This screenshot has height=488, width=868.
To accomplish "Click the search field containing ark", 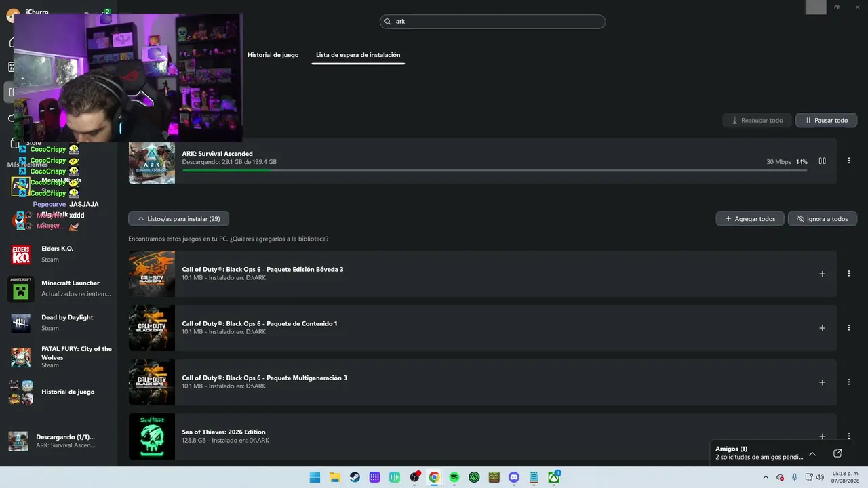I will pos(492,22).
